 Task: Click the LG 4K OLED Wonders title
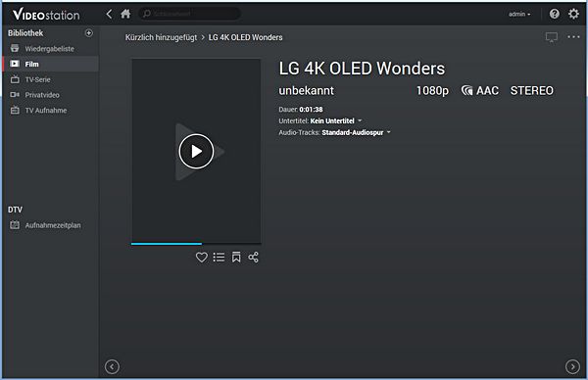[x=362, y=69]
